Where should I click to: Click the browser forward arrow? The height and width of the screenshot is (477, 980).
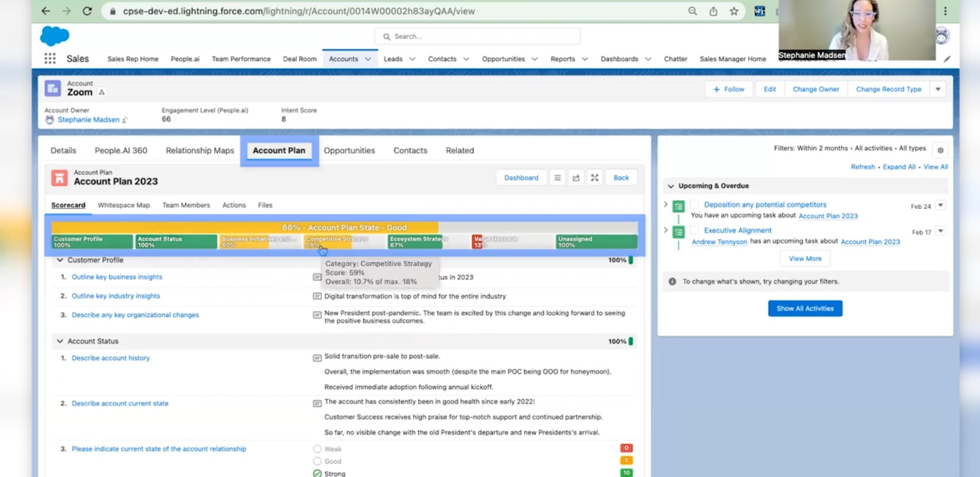[x=67, y=11]
